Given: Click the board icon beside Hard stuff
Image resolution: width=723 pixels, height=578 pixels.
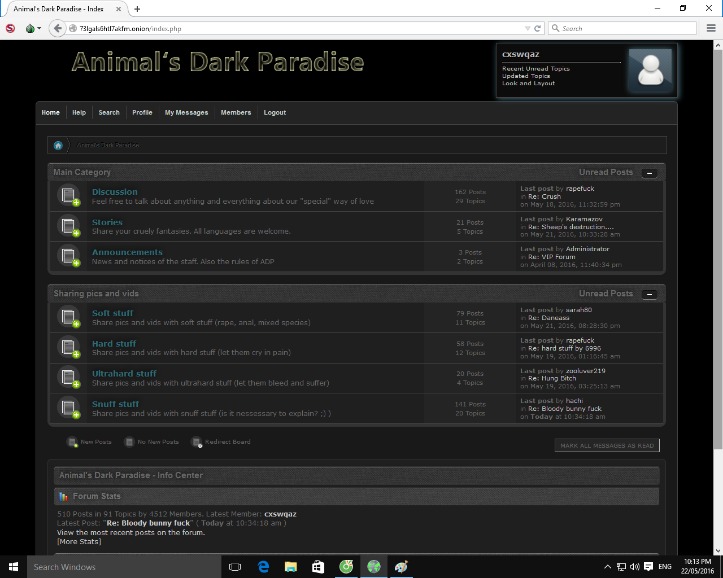Looking at the screenshot, I should coord(69,347).
